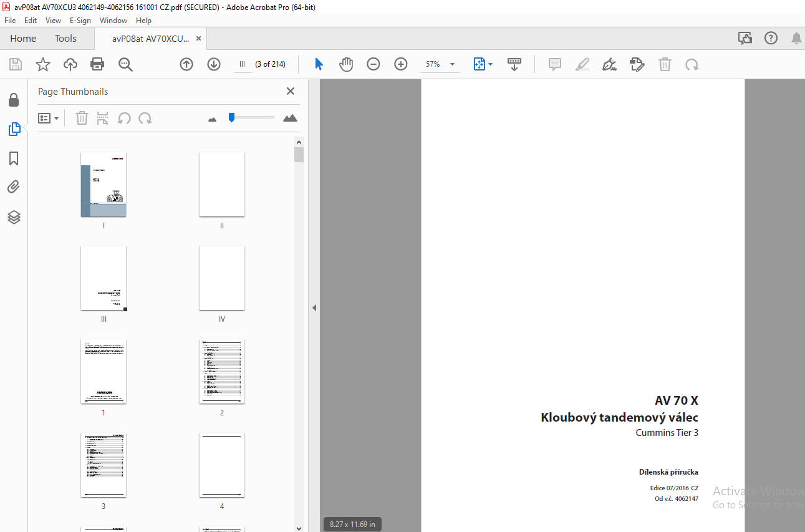
Task: Select page IV thumbnail
Action: click(x=222, y=278)
